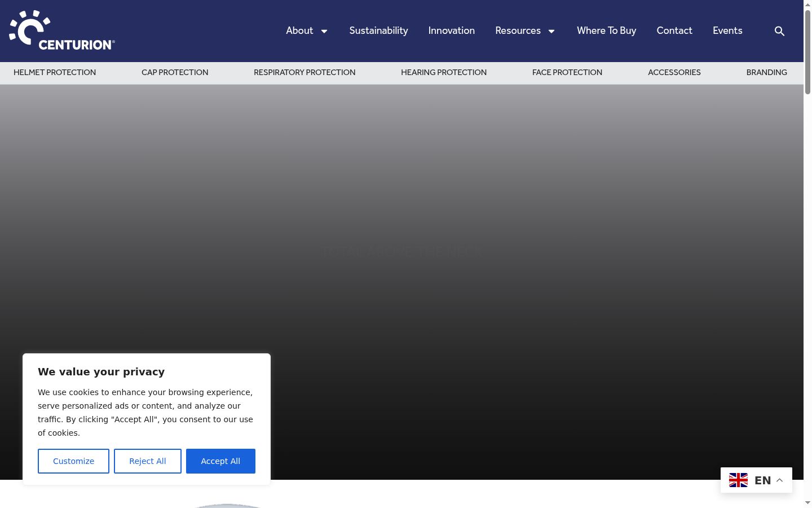
Task: Visit Where To Buy
Action: [x=606, y=30]
